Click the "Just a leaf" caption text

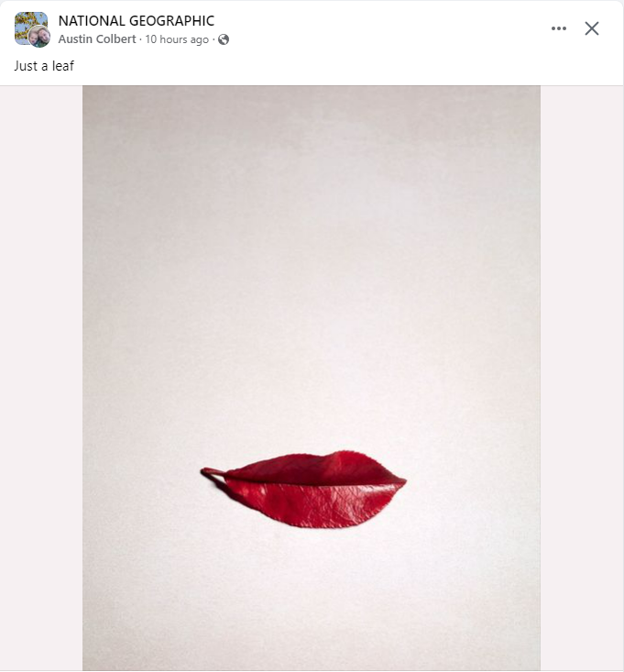click(44, 66)
